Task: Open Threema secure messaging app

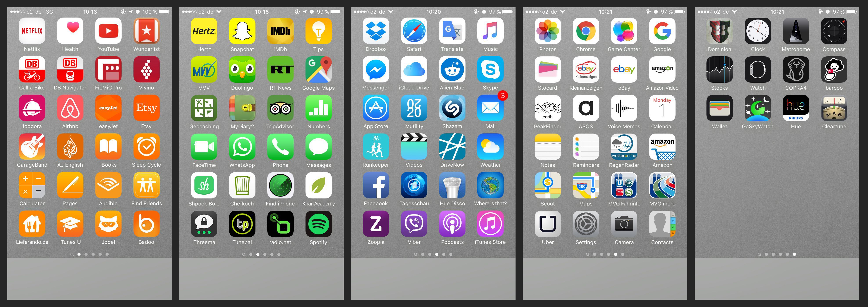Action: click(205, 232)
